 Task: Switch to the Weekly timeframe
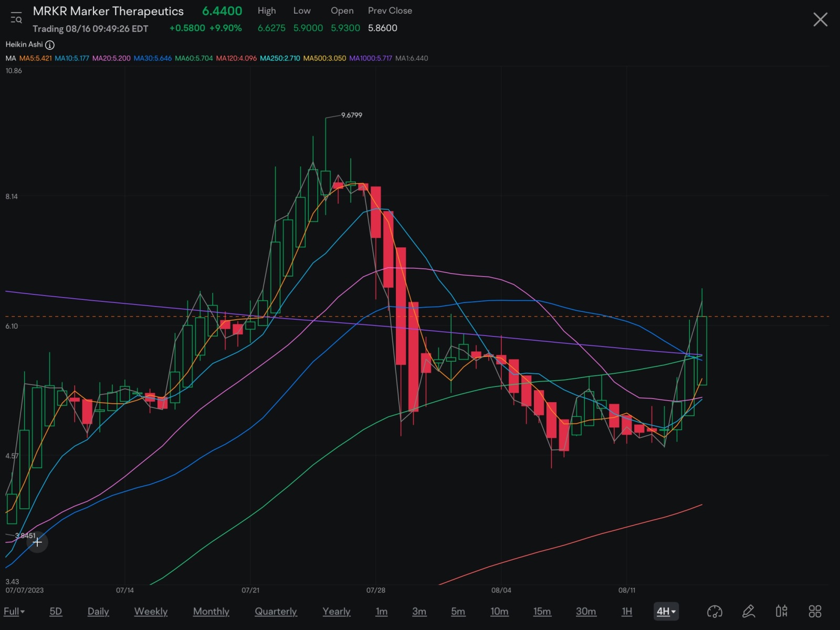pos(151,611)
